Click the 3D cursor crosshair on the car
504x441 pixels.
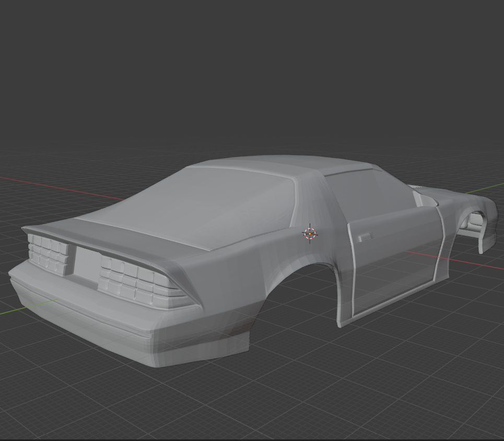(310, 233)
